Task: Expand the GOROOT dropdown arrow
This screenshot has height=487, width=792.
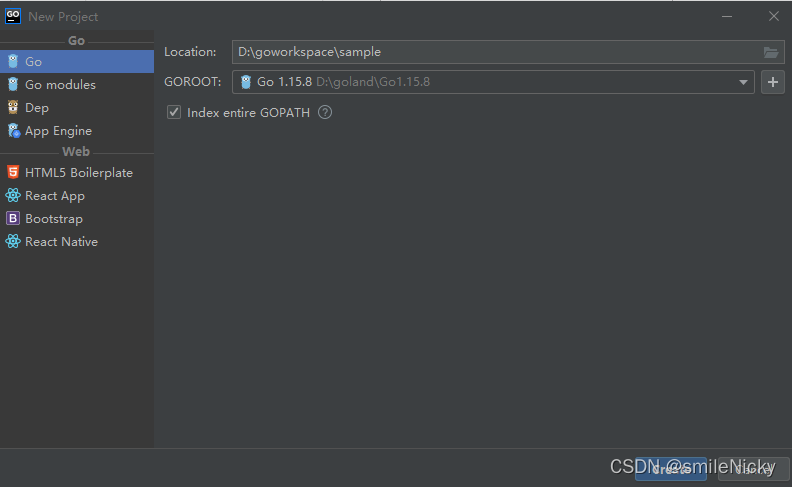Action: pos(743,82)
